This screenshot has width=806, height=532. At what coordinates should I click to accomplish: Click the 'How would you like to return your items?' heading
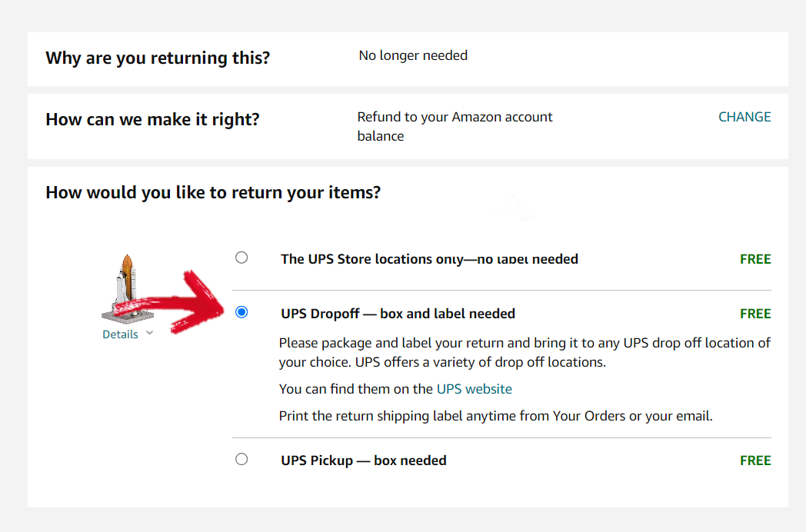click(213, 193)
